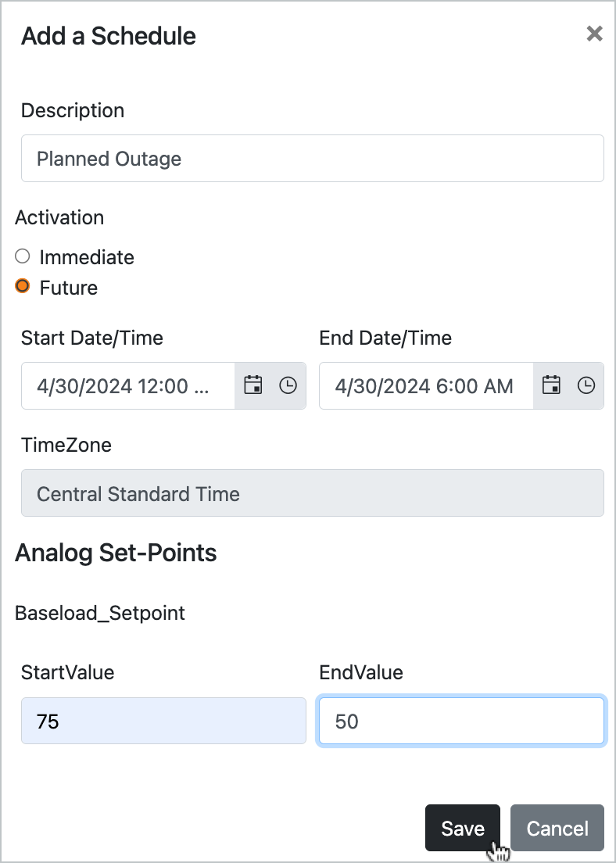
Task: Open the End Time clock picker
Action: (x=586, y=385)
